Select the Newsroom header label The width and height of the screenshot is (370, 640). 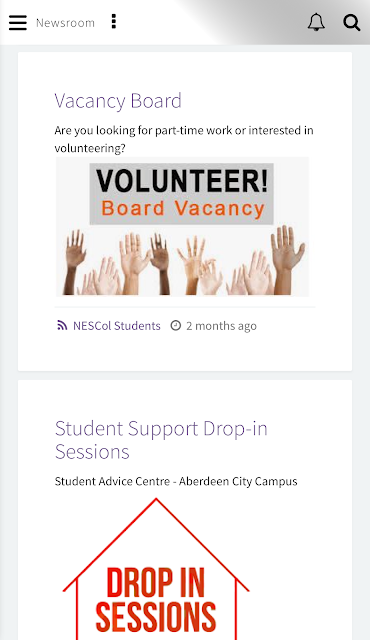click(x=65, y=23)
